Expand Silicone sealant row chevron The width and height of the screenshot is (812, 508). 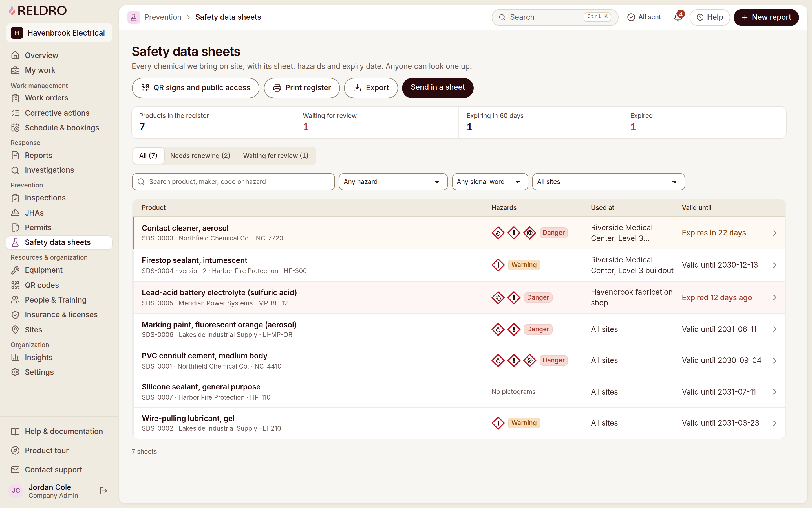pos(775,392)
